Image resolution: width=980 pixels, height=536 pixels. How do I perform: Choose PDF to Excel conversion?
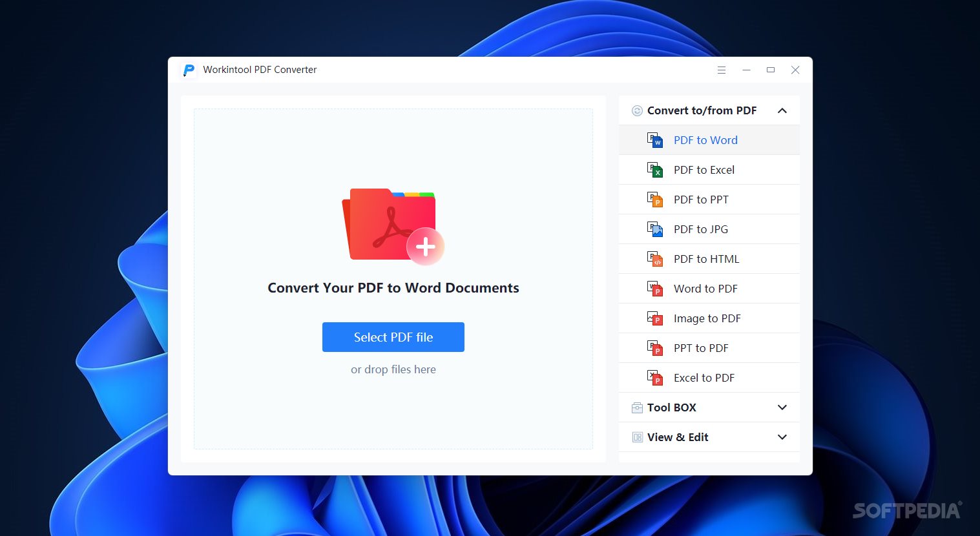click(x=709, y=170)
